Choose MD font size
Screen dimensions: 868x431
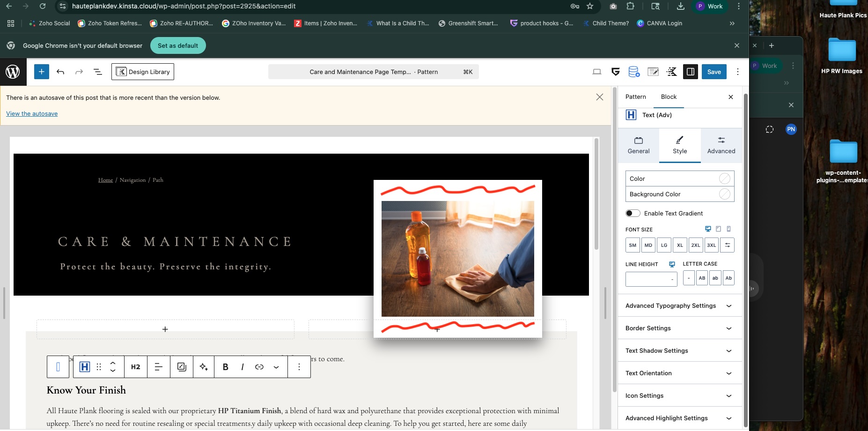tap(648, 245)
